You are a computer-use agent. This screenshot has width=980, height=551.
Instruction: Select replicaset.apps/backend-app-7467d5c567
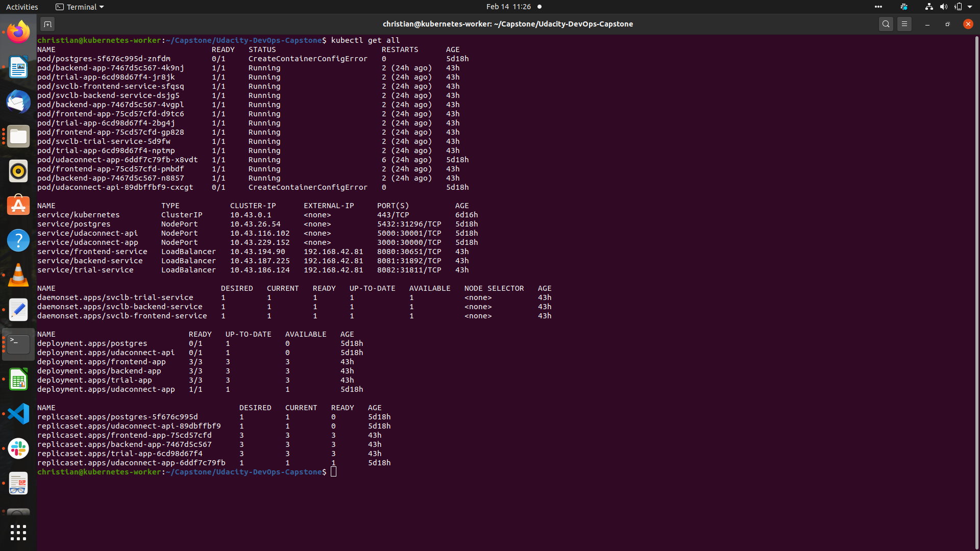pos(125,444)
